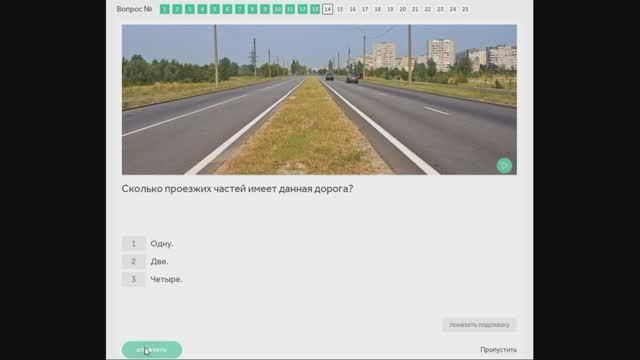Click the road photo with grass median
Viewport: 640px width, 360px height.
point(319,100)
